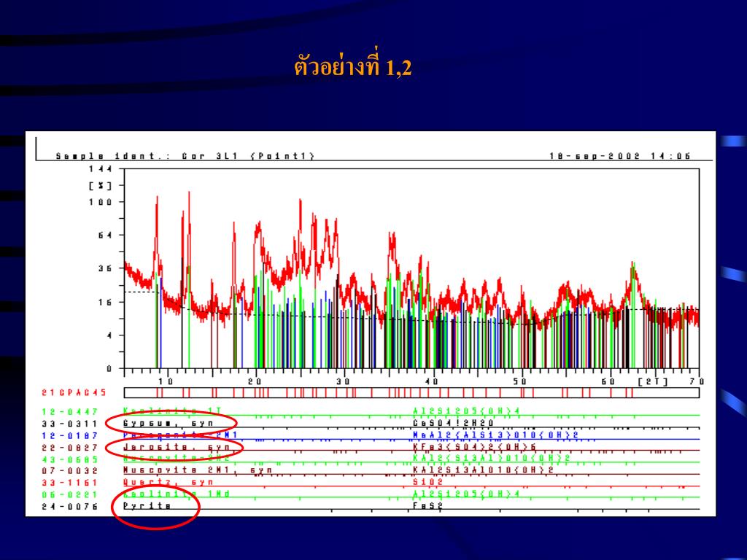Select the mineral name "Kaolinite 1T"

(x=172, y=411)
